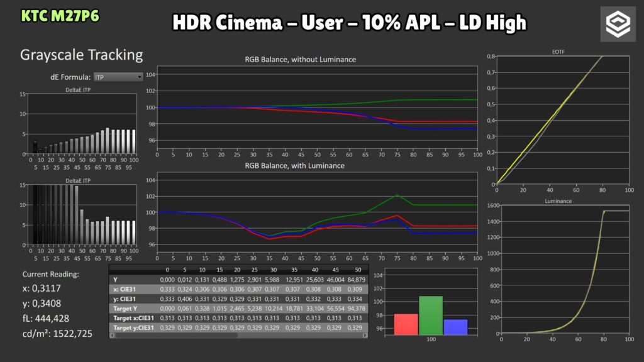Click the EOTF chart title

[558, 52]
